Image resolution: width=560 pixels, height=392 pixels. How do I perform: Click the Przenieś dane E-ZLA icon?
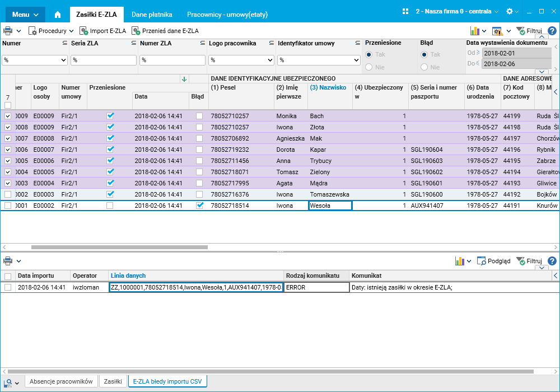pos(136,31)
